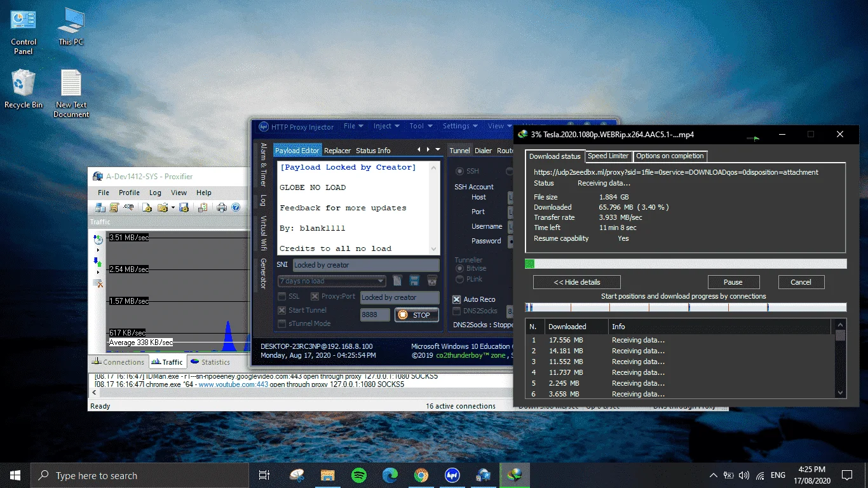Click the volume speaker icon in system tray
The width and height of the screenshot is (868, 488).
click(x=744, y=475)
